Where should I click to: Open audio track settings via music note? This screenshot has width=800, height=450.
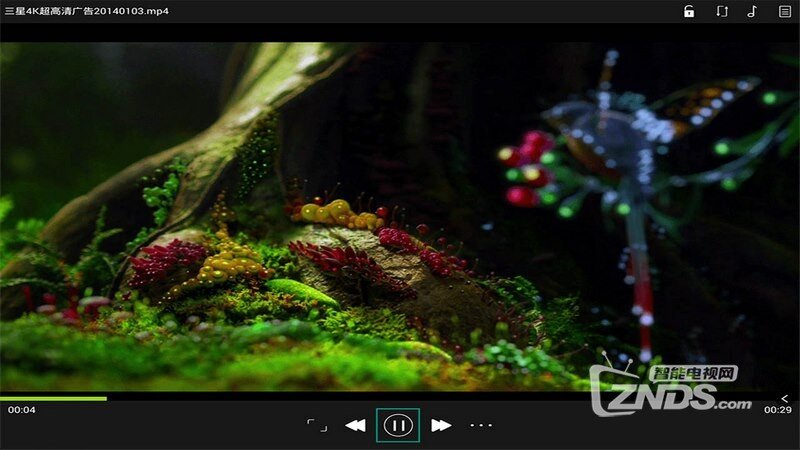click(752, 12)
